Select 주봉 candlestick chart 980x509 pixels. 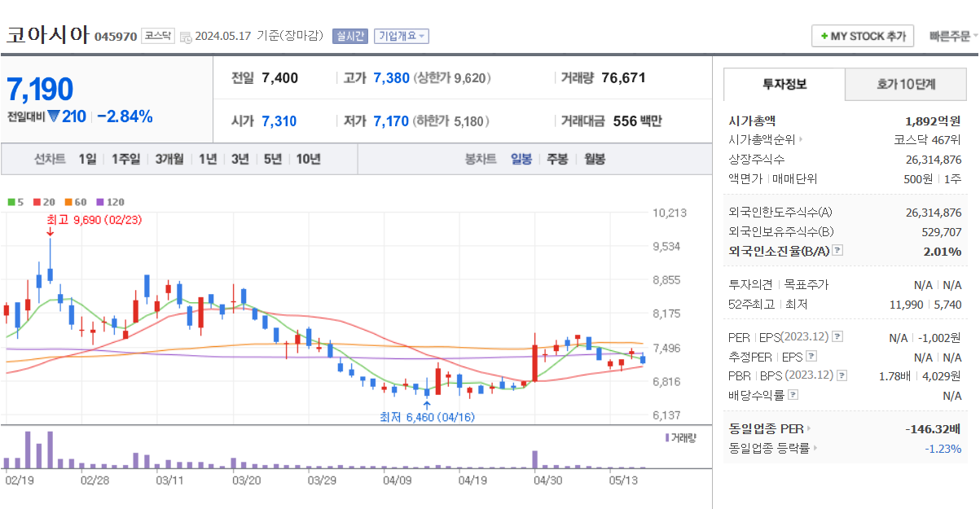tap(557, 159)
